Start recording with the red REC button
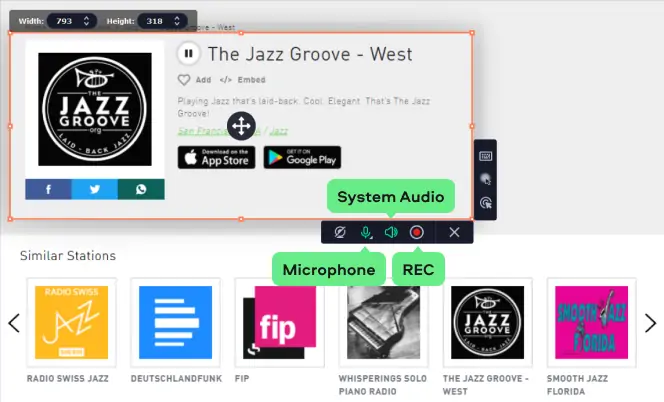This screenshot has width=664, height=402. 417,232
